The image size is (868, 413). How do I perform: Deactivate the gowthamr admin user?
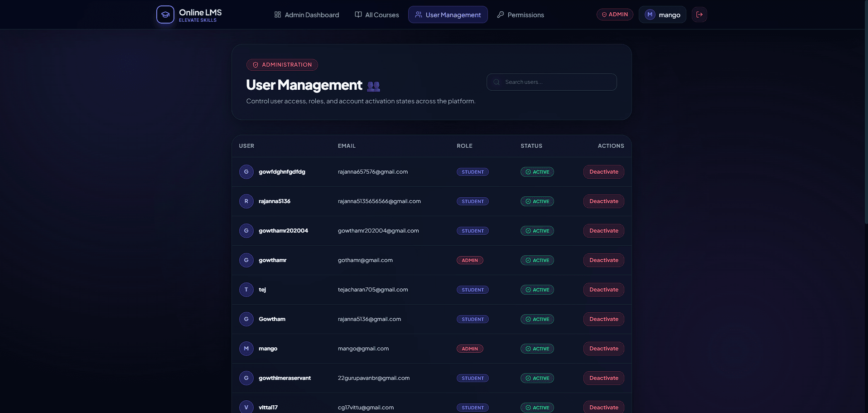[x=604, y=260]
